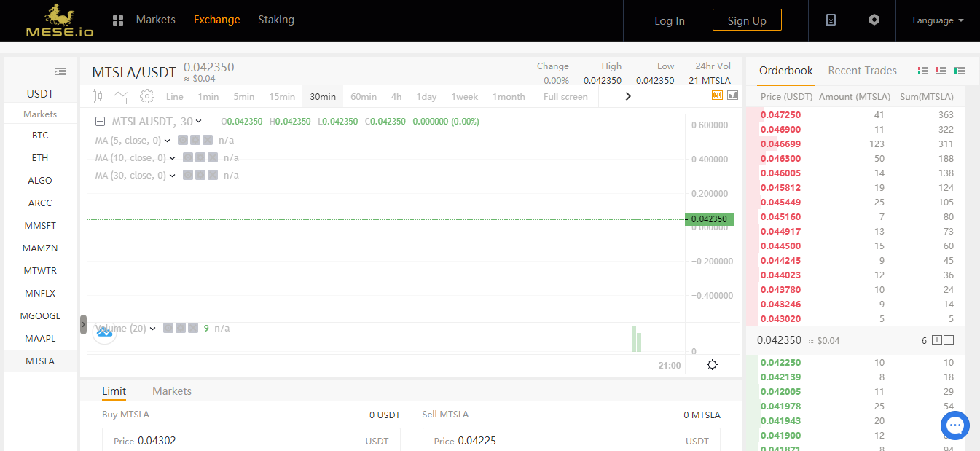This screenshot has height=451, width=980.
Task: Set chart interval to 4h
Action: [x=396, y=96]
